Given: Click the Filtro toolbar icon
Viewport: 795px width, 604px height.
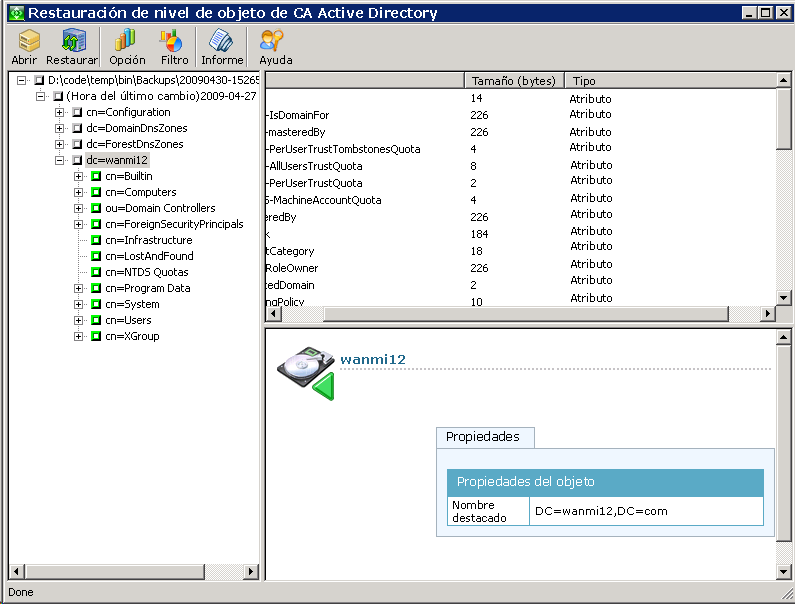Looking at the screenshot, I should point(174,41).
